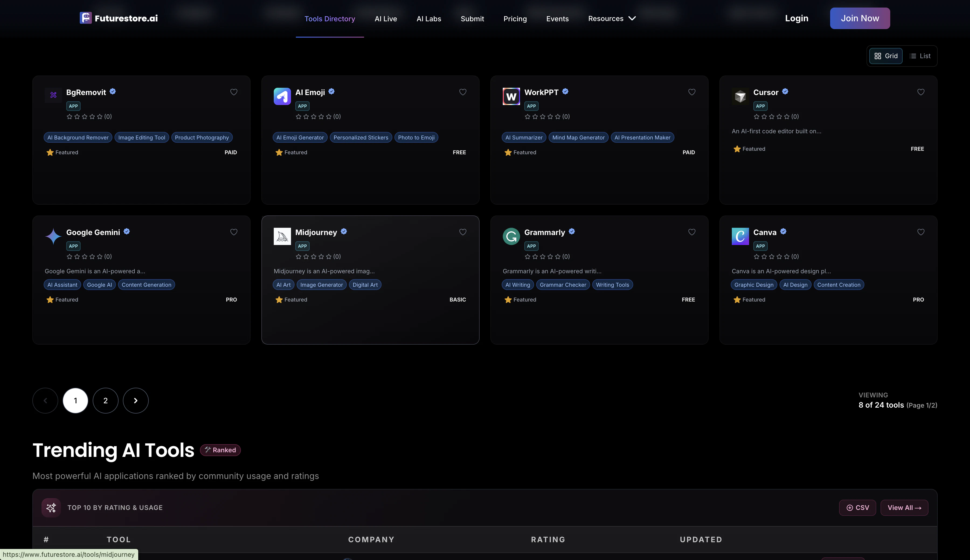Open the Canva C logo
This screenshot has height=560, width=970.
click(x=740, y=236)
